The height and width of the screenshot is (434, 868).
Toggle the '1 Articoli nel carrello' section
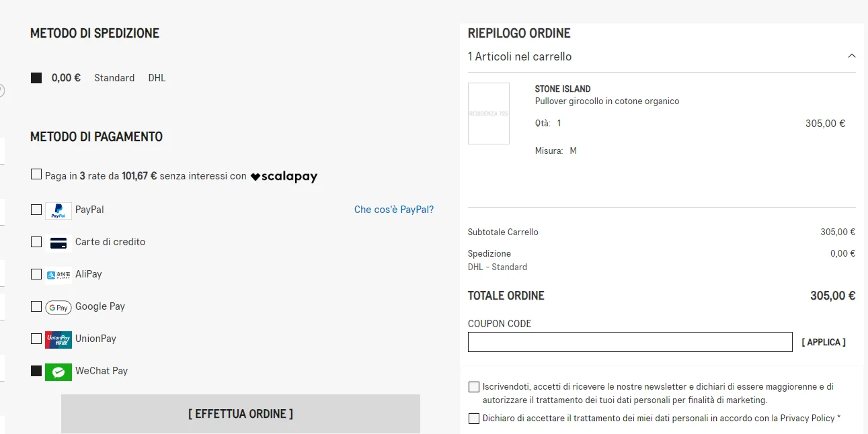click(x=520, y=56)
